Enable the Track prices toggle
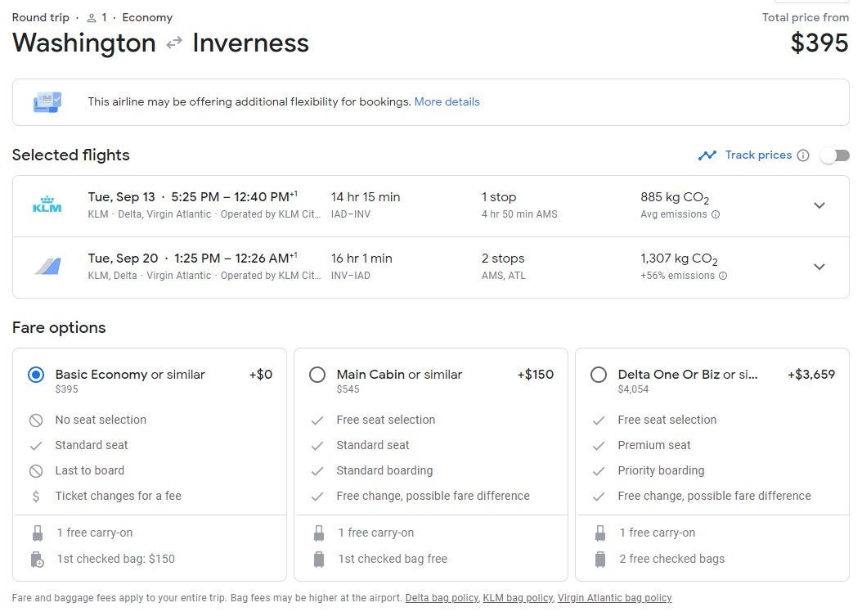 coord(835,155)
